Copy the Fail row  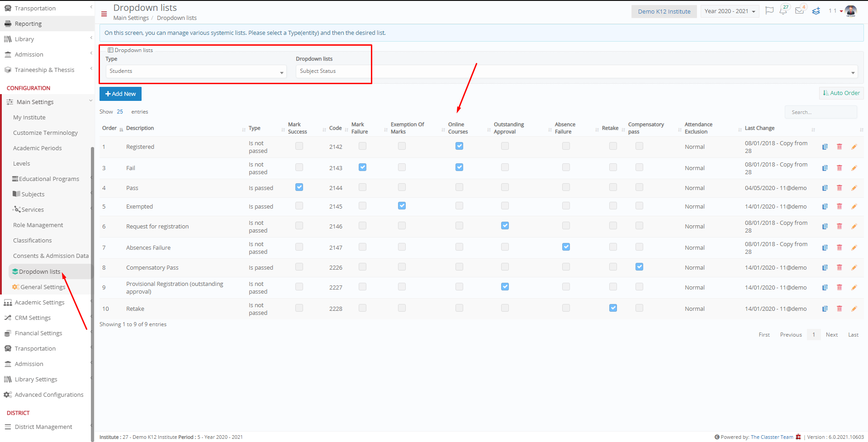[x=825, y=168]
